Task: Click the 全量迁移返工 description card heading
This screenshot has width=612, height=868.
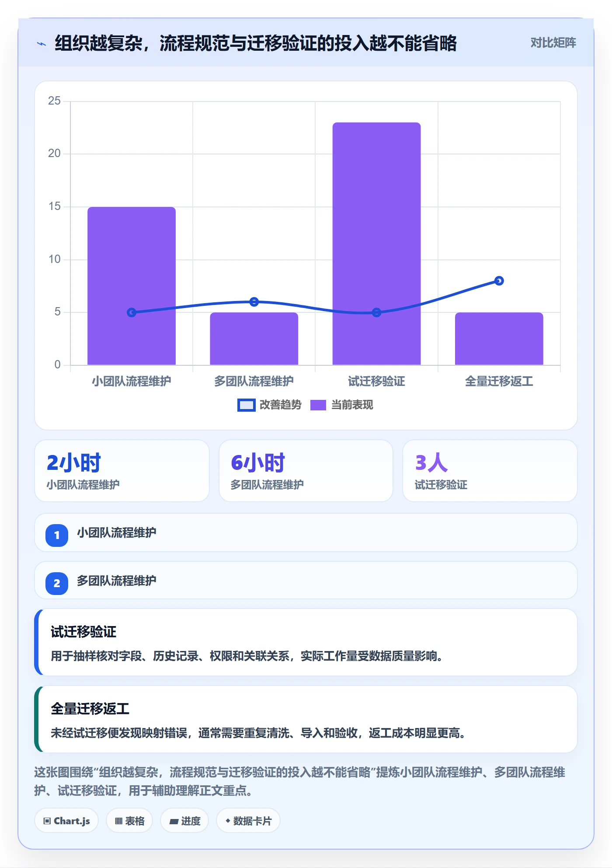Action: (x=90, y=709)
